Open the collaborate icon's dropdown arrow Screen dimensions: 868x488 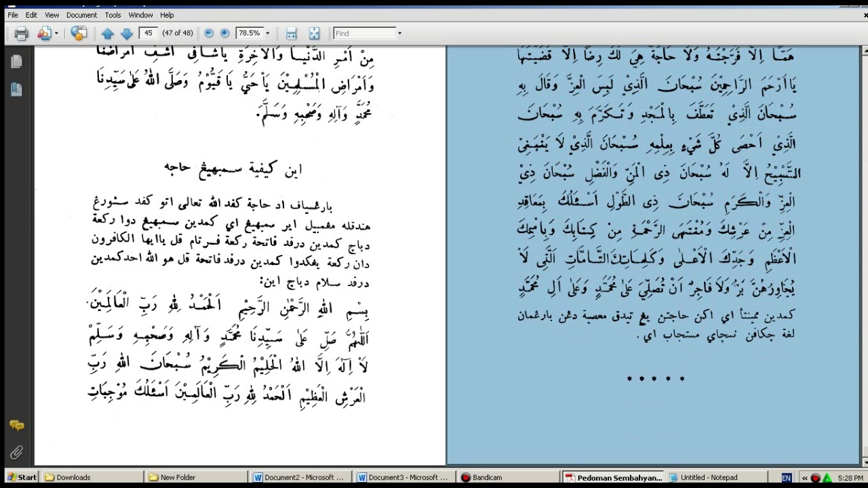(56, 33)
